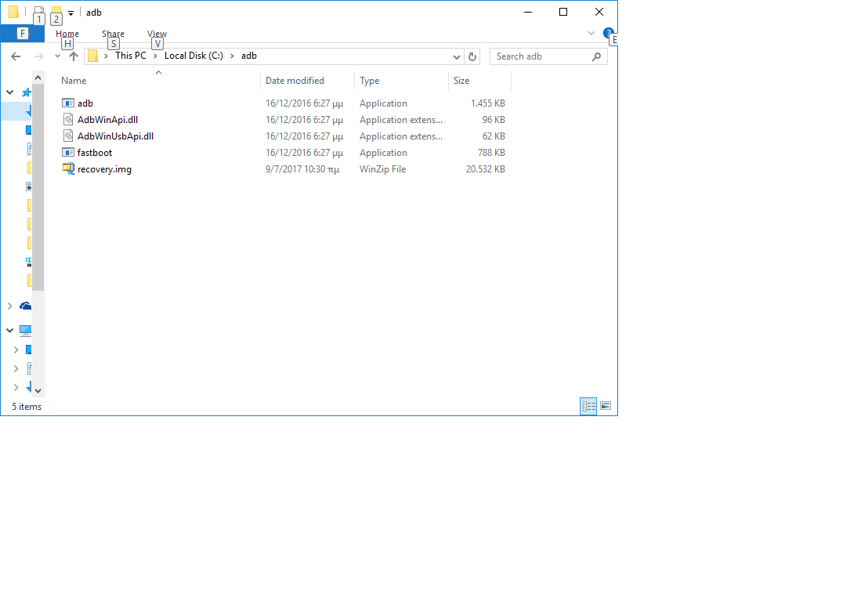The width and height of the screenshot is (868, 605).
Task: Open the recent locations dropdown
Action: tap(57, 56)
